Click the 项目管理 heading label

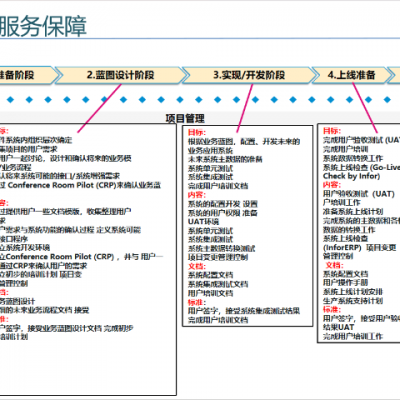(x=185, y=118)
